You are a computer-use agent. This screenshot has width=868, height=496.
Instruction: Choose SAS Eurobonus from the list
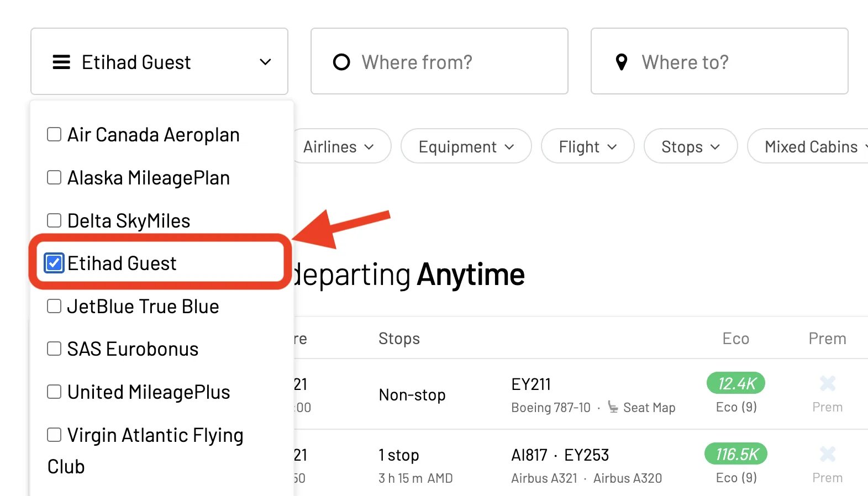pos(123,349)
